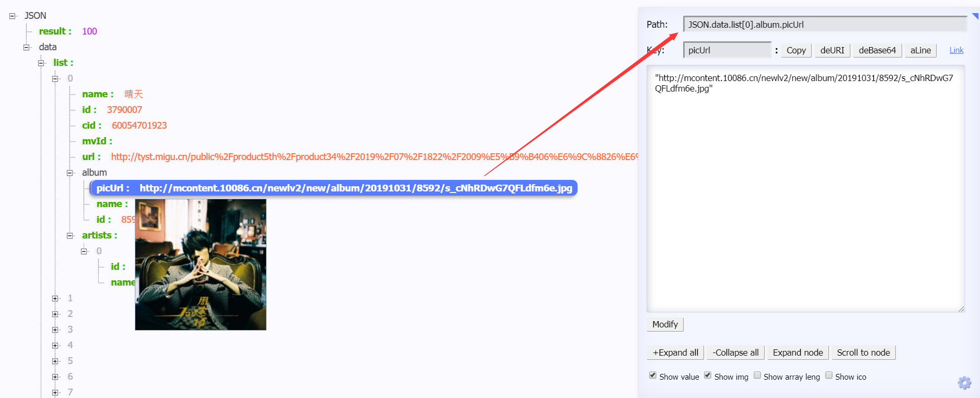980x398 pixels.
Task: Select the picUrl tree row
Action: [x=333, y=188]
